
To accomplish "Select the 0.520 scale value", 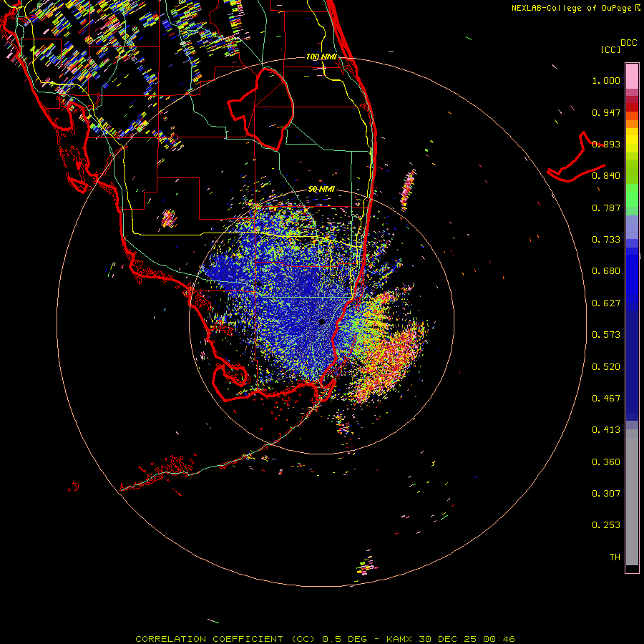I will coord(606,367).
